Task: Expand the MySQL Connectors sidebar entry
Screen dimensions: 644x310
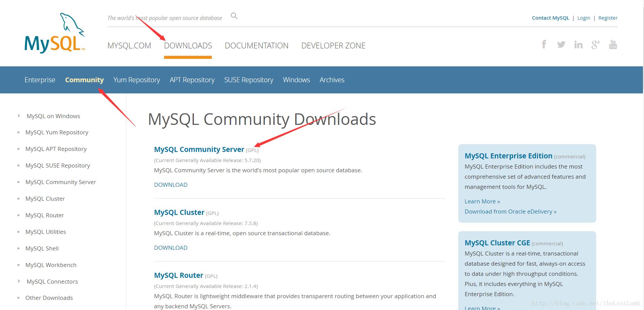Action: [52, 281]
